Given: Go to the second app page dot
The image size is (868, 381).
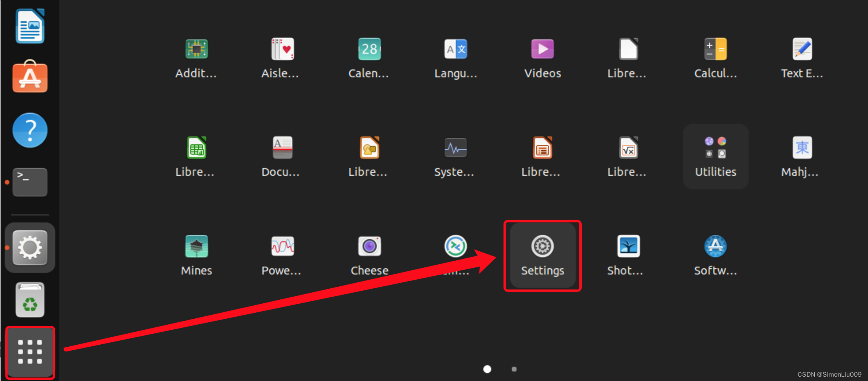Looking at the screenshot, I should tap(514, 369).
